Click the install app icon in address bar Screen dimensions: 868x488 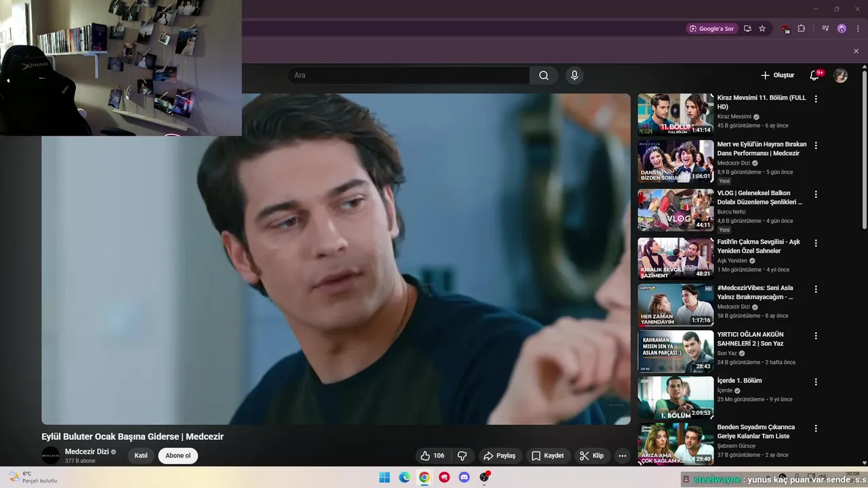(x=747, y=28)
